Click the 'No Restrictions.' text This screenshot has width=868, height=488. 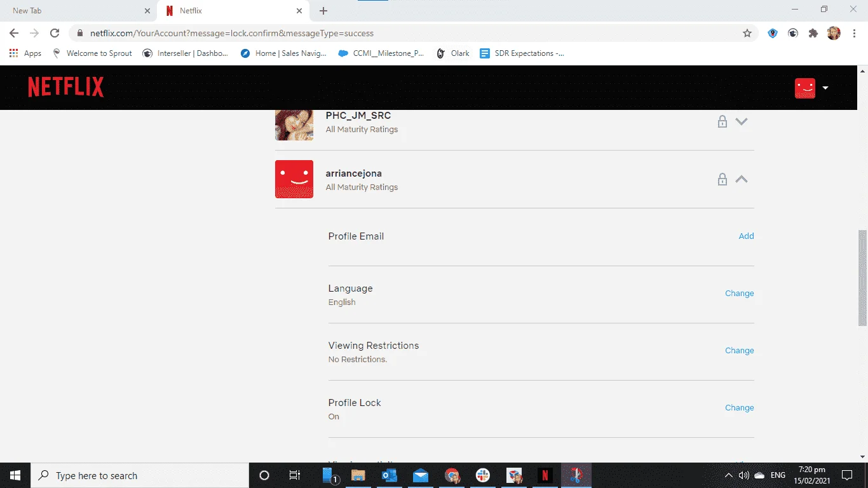tap(358, 359)
